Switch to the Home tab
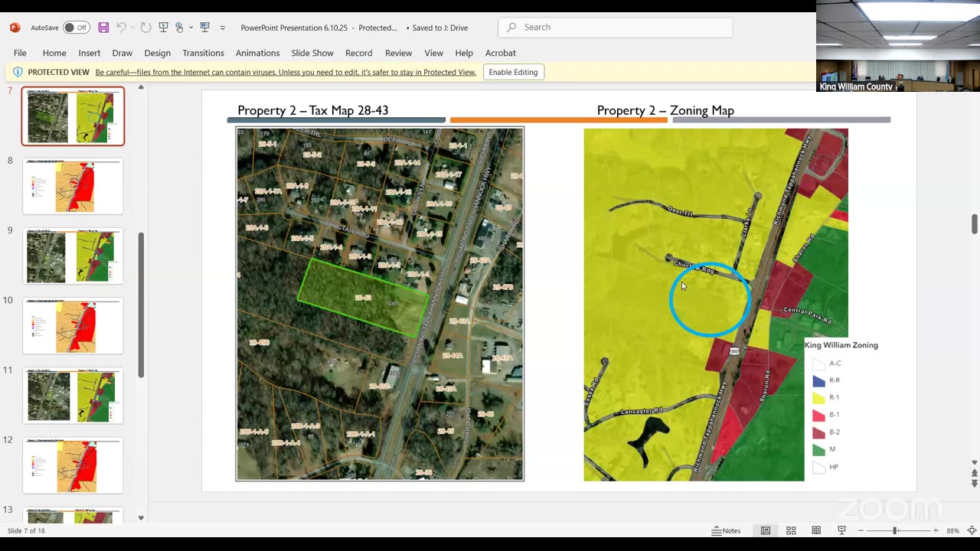Screen dimensions: 980x551 (54, 53)
